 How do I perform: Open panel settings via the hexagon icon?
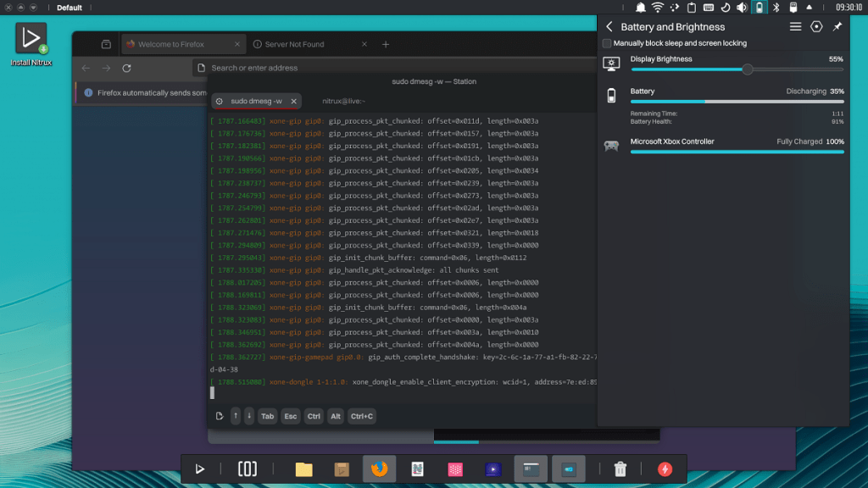tap(815, 26)
